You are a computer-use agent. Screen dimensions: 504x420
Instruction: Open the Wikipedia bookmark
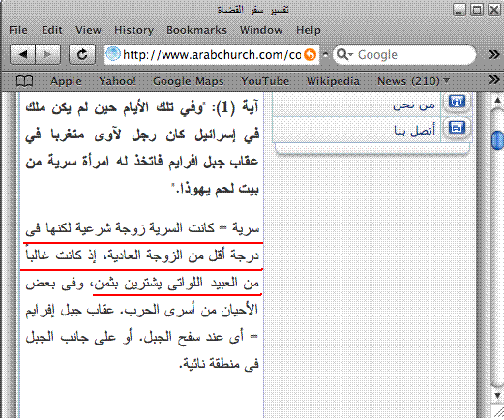coord(333,81)
